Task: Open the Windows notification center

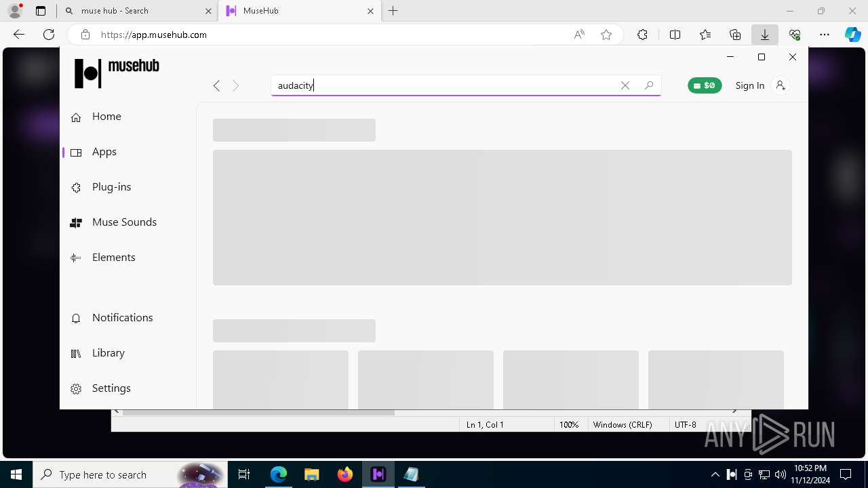Action: pyautogui.click(x=846, y=474)
